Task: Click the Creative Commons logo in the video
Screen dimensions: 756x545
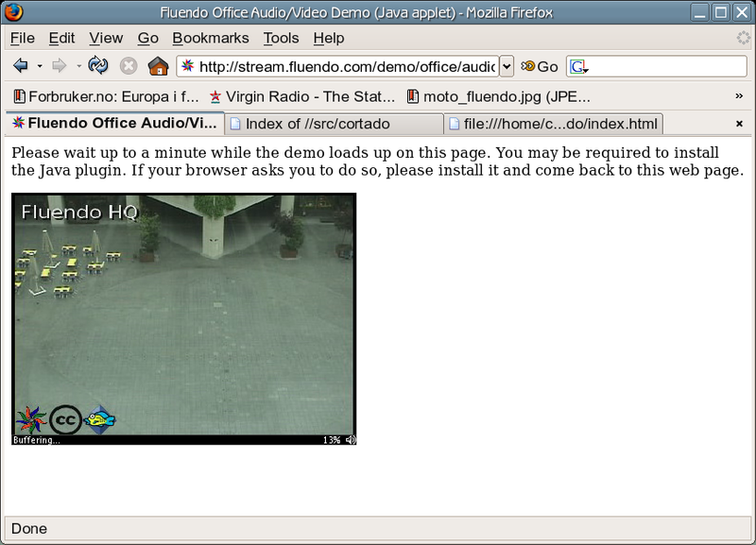Action: (65, 419)
